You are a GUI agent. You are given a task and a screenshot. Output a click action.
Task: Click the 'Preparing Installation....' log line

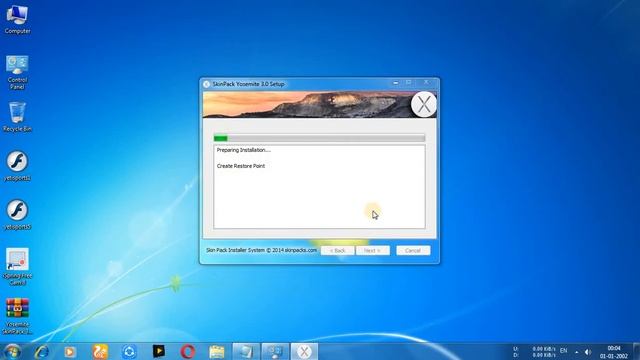click(x=243, y=150)
